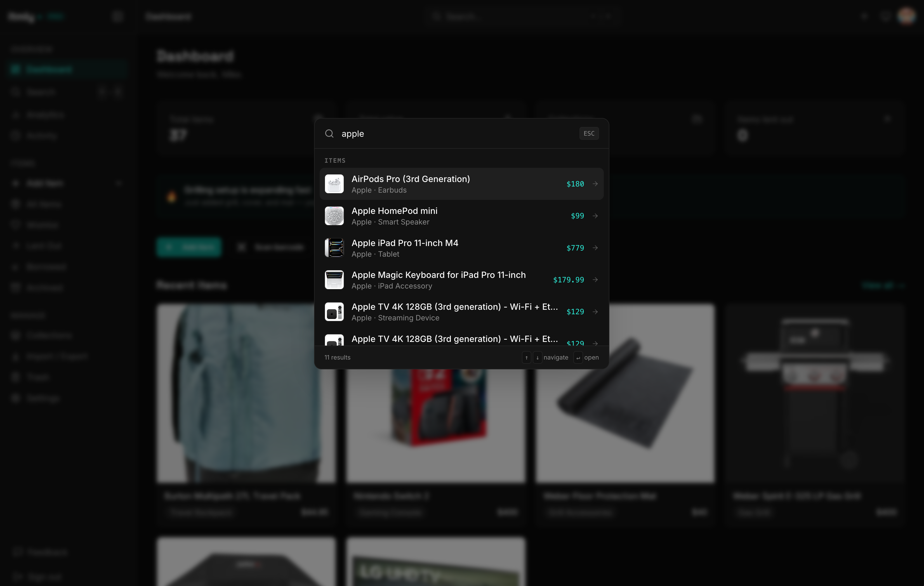Click the magnifier icon beside the apple query
924x586 pixels.
(329, 133)
